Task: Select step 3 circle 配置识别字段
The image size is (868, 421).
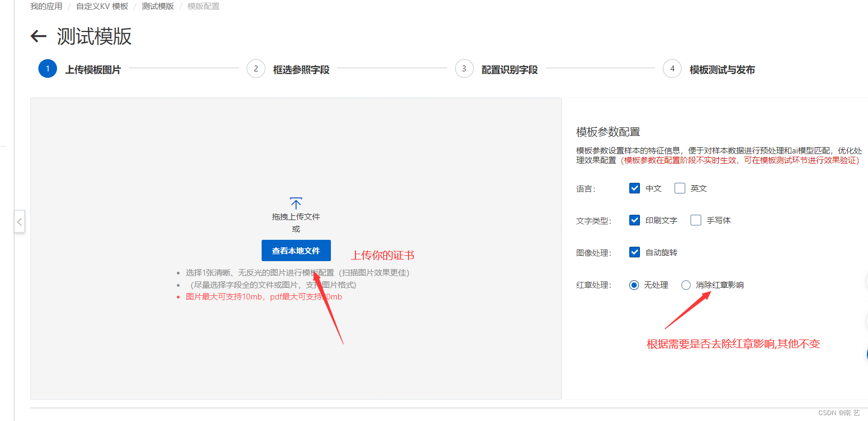Action: coord(464,69)
